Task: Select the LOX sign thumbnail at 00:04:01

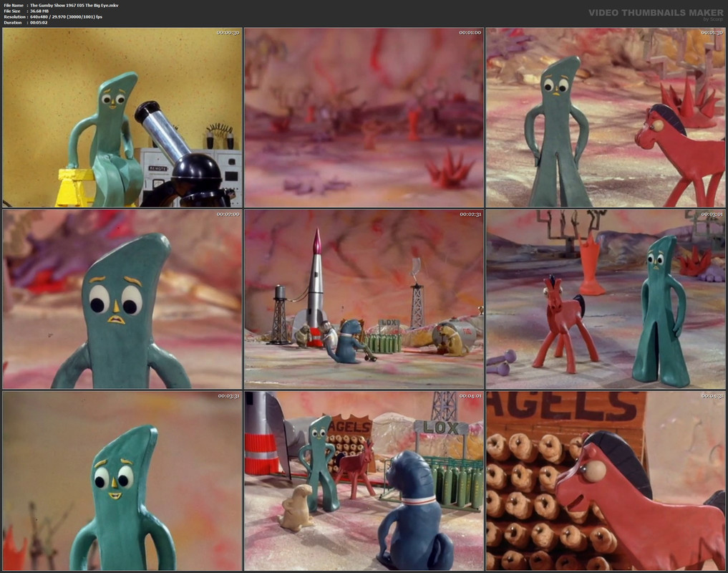Action: click(364, 481)
